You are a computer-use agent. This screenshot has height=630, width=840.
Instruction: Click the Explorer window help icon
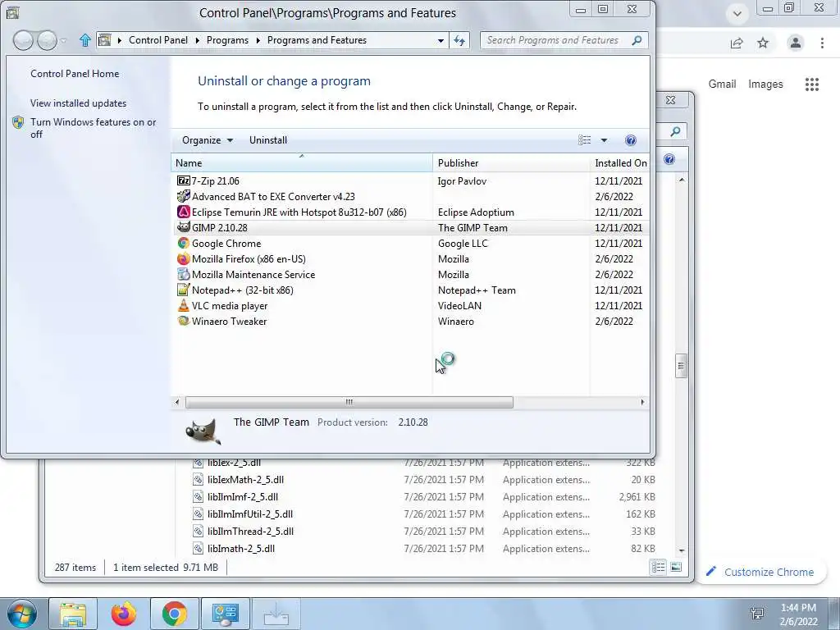pyautogui.click(x=669, y=159)
